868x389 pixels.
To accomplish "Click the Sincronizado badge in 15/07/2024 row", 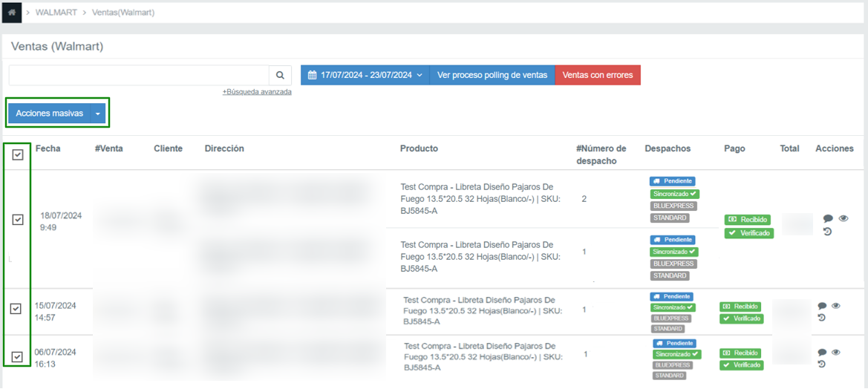I will tap(673, 307).
